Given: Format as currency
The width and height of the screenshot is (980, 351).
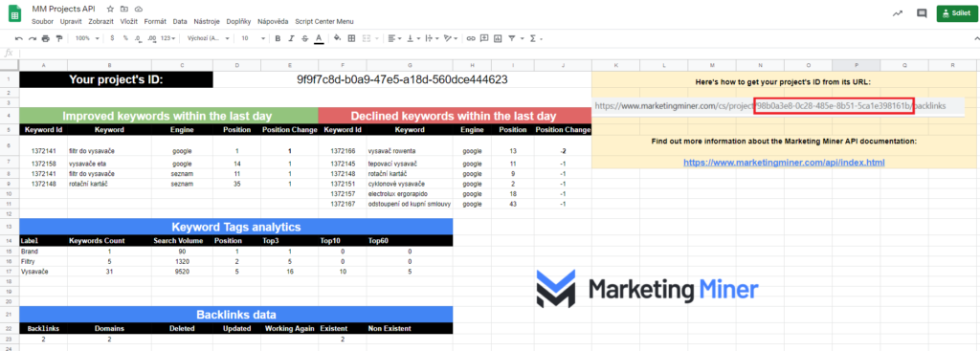Looking at the screenshot, I should point(112,38).
